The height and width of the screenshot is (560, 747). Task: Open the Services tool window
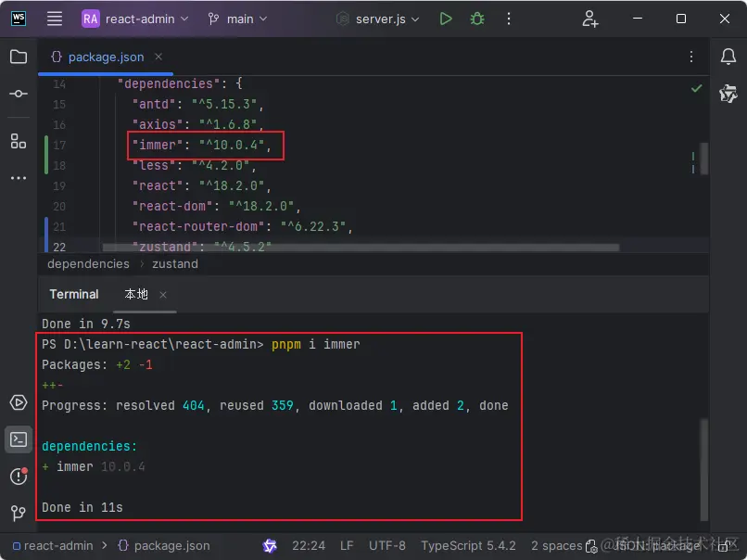tap(19, 402)
